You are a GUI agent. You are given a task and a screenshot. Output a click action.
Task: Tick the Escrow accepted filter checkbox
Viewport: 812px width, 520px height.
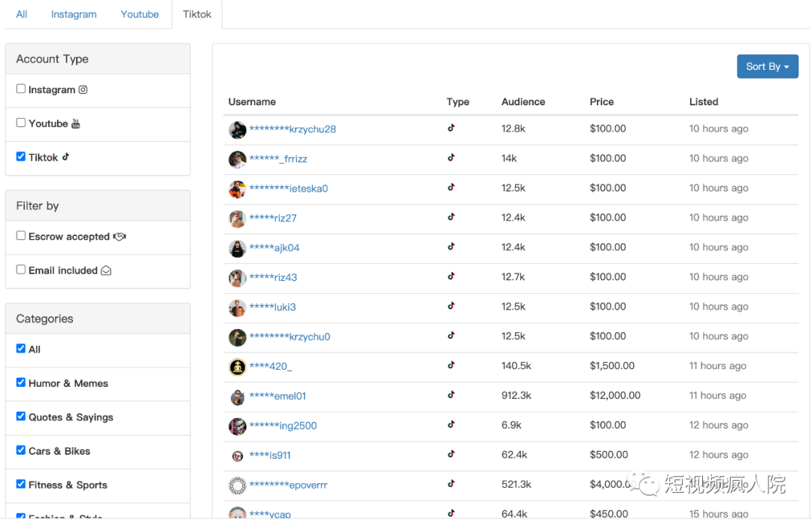tap(21, 235)
